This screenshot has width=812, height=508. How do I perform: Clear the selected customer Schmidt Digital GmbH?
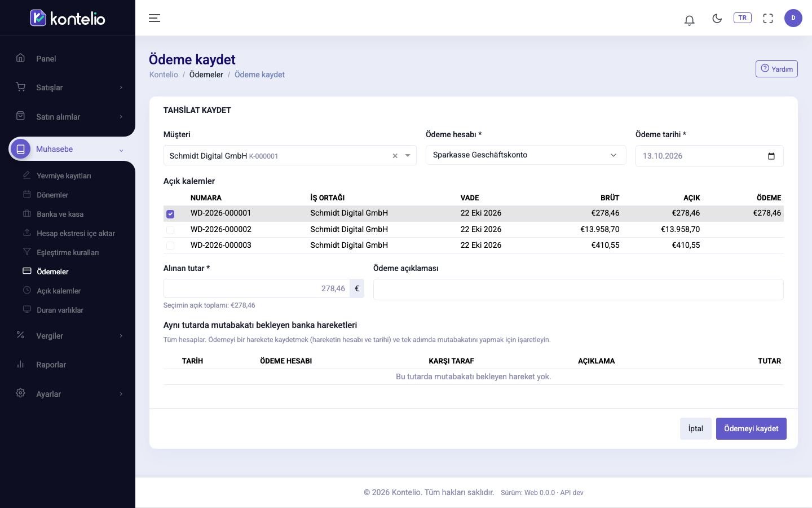tap(395, 156)
